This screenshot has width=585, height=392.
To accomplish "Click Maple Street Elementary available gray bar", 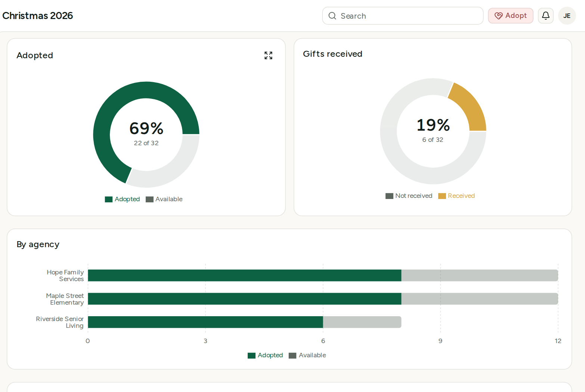I will pos(480,299).
